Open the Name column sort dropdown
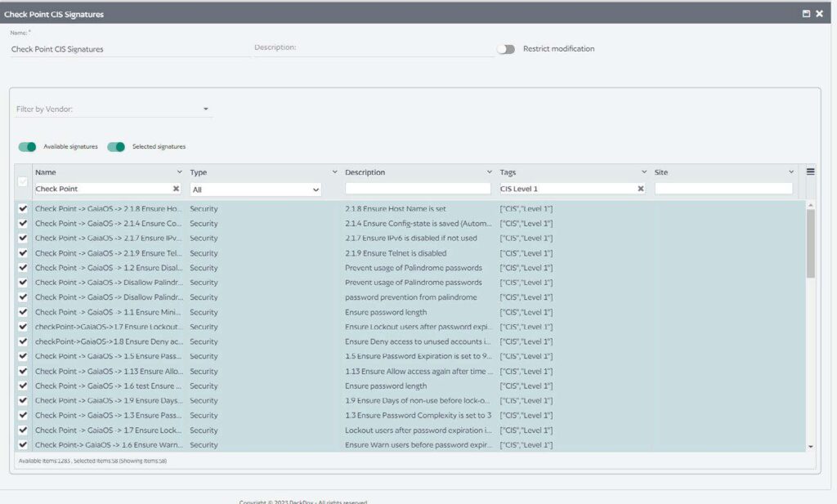This screenshot has width=837, height=504. (x=180, y=172)
